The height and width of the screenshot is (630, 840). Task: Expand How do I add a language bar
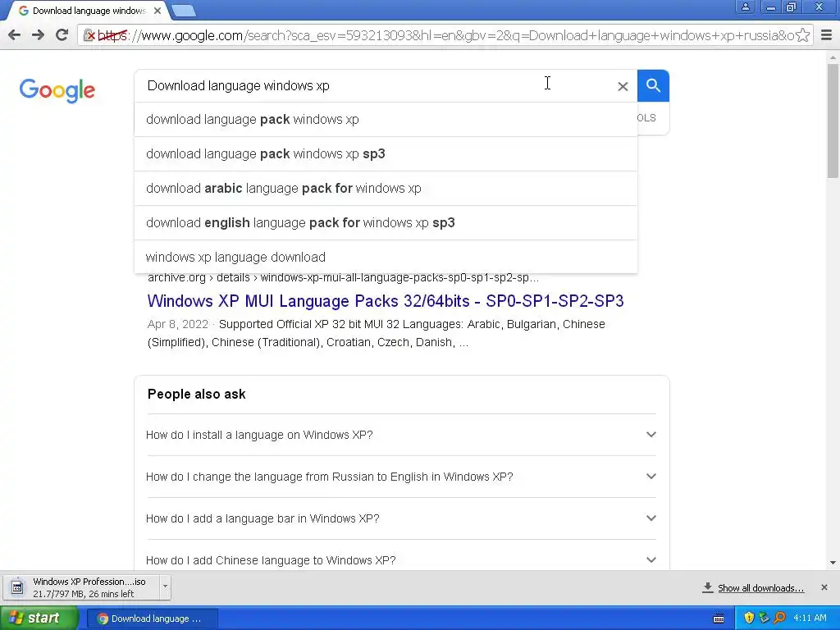click(x=401, y=518)
